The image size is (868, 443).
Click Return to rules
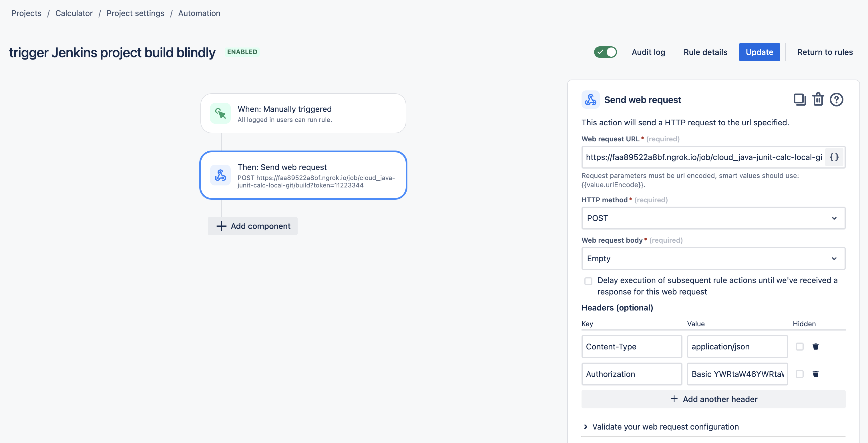825,52
